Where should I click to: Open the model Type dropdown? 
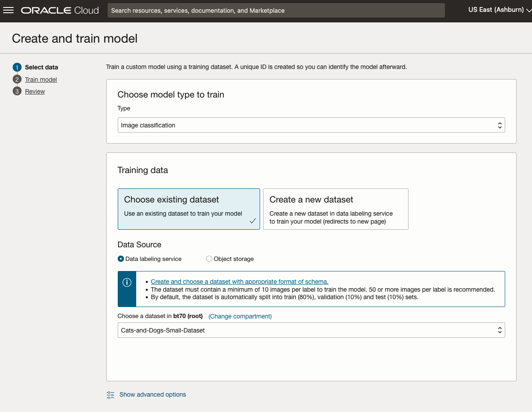pyautogui.click(x=311, y=125)
